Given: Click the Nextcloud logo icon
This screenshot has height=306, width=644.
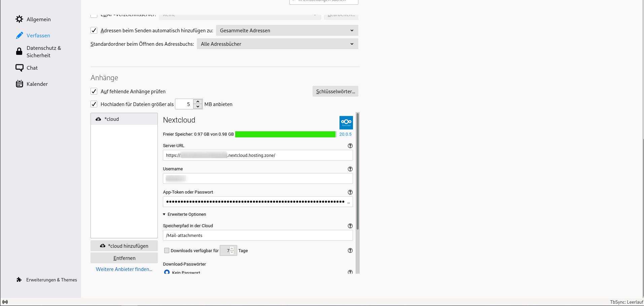Looking at the screenshot, I should 346,123.
